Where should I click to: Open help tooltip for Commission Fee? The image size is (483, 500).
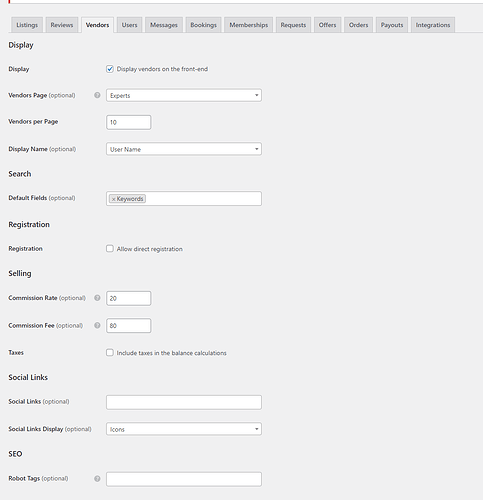(x=97, y=325)
